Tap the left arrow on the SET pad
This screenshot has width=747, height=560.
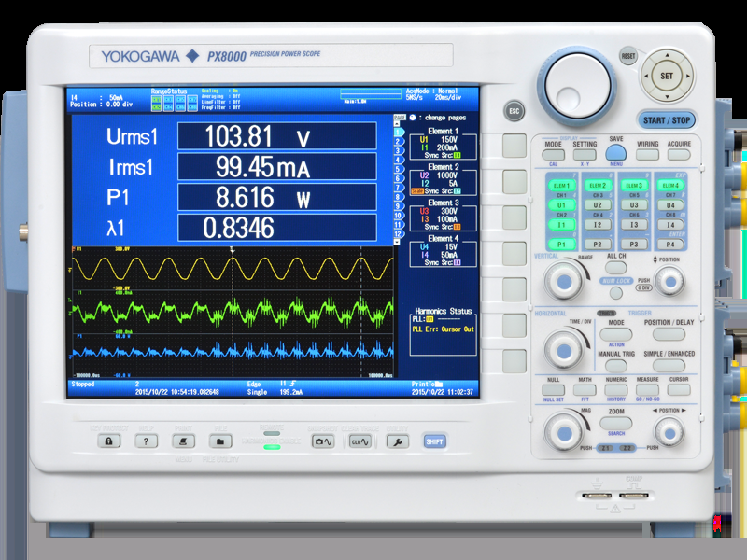(646, 76)
